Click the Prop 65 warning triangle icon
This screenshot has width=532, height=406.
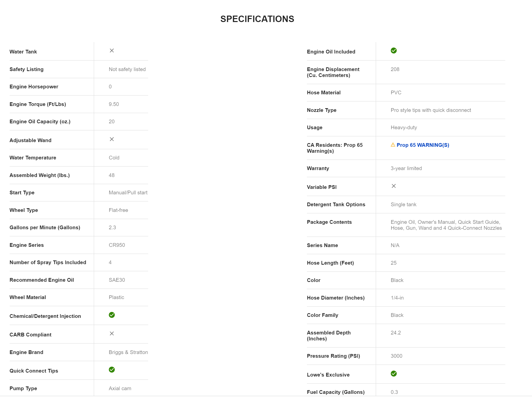393,145
